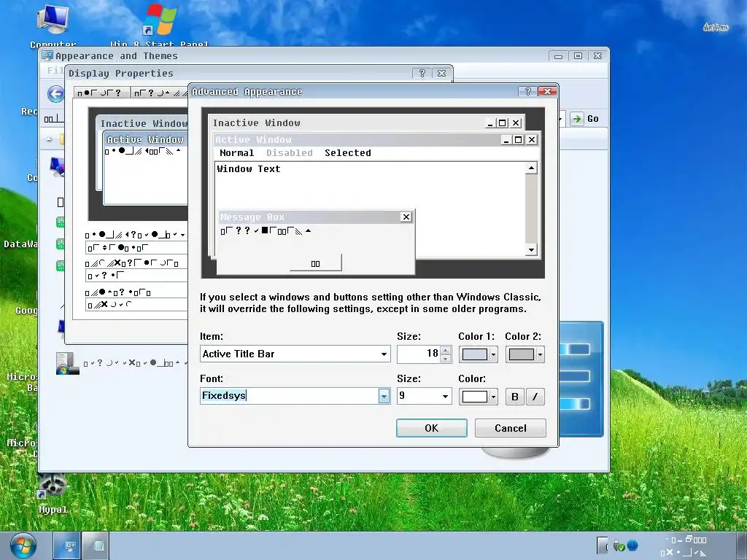Click the preview Inactive Window minimize button
747x560 pixels.
click(x=489, y=122)
